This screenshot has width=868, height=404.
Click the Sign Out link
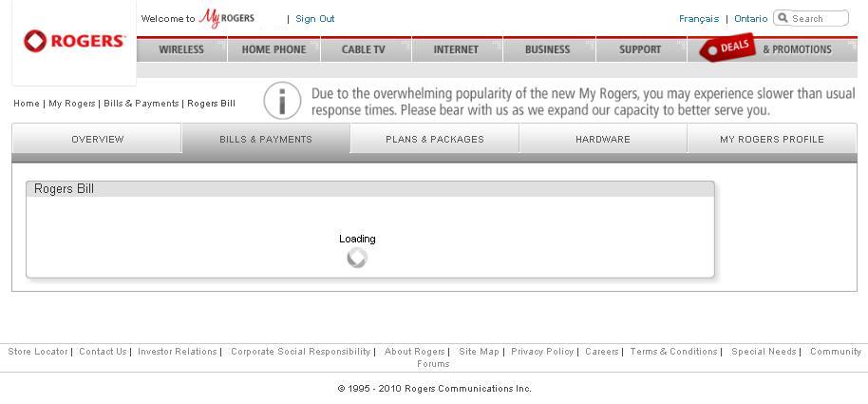(x=315, y=18)
